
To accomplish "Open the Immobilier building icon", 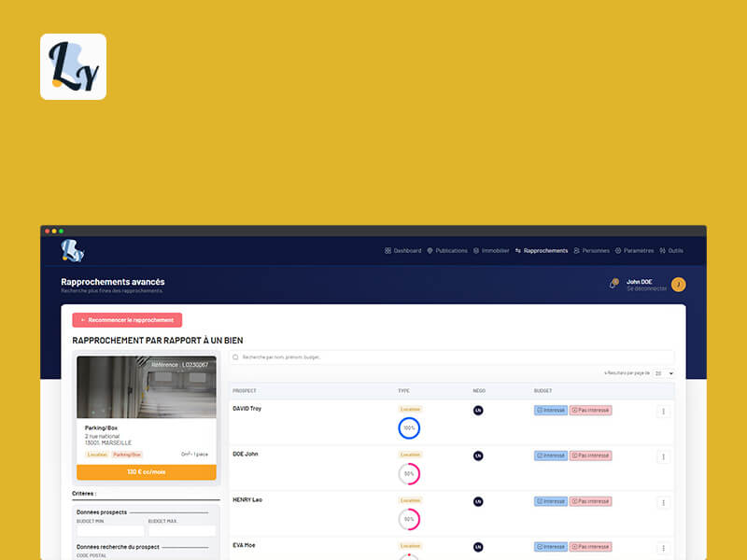I will click(474, 251).
